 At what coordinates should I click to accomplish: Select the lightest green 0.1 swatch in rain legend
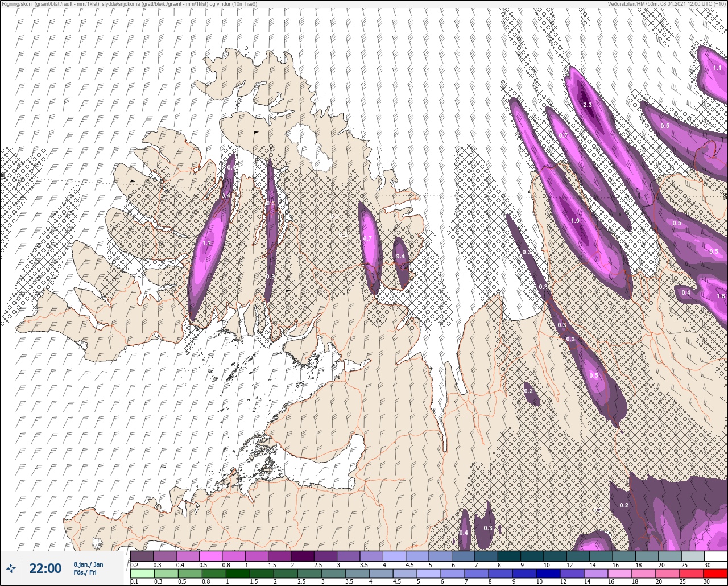(142, 573)
